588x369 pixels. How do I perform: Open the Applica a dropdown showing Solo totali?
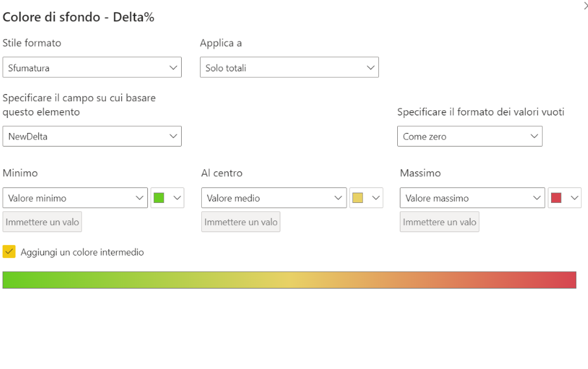[289, 67]
